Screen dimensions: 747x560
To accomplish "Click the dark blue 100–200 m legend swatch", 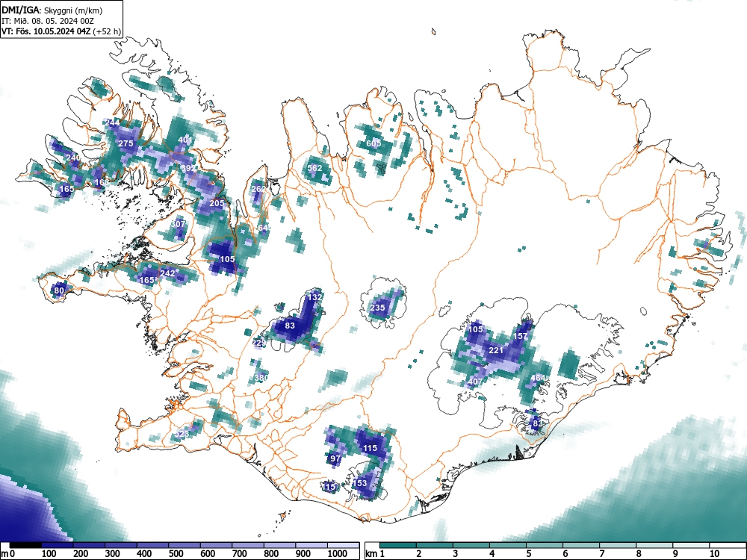I will (58, 545).
